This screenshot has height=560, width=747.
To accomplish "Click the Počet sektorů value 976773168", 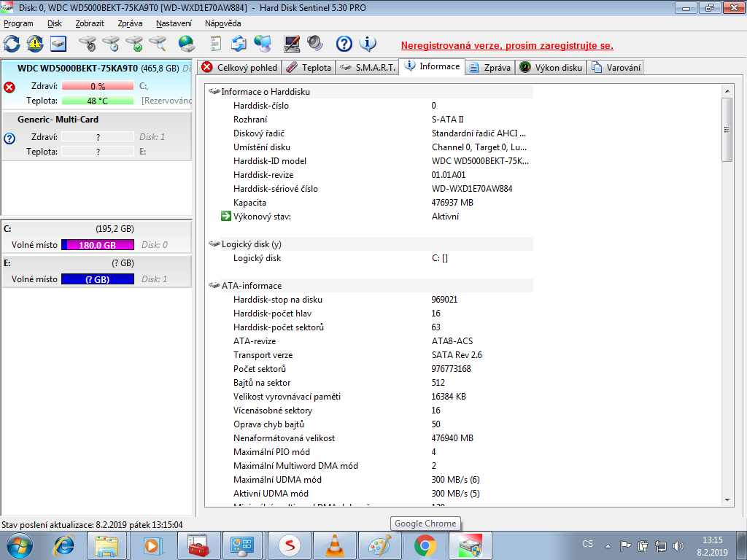I will (x=451, y=368).
